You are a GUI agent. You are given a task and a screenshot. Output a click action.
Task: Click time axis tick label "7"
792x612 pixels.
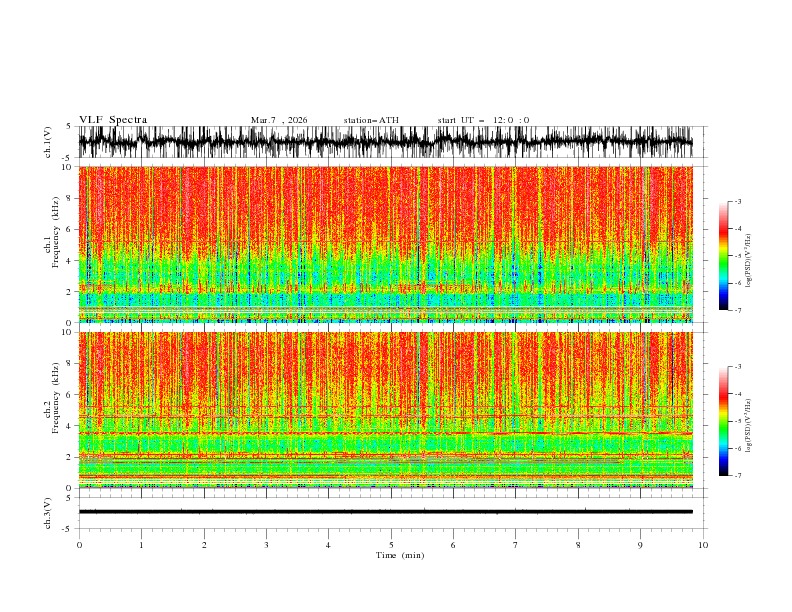coord(516,545)
